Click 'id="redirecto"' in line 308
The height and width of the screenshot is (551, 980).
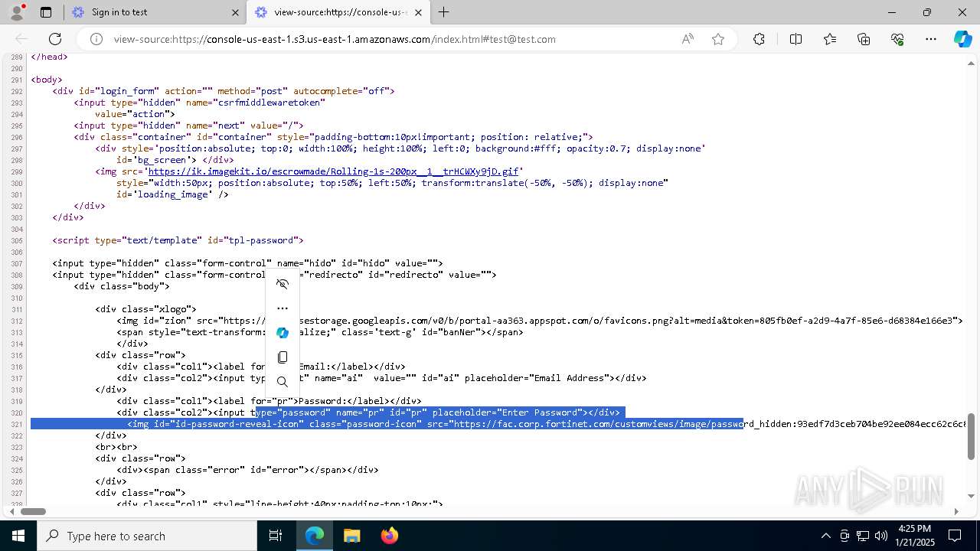pos(405,275)
